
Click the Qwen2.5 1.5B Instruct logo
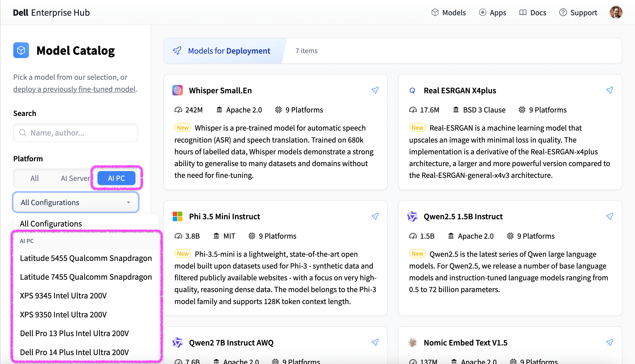(x=412, y=216)
